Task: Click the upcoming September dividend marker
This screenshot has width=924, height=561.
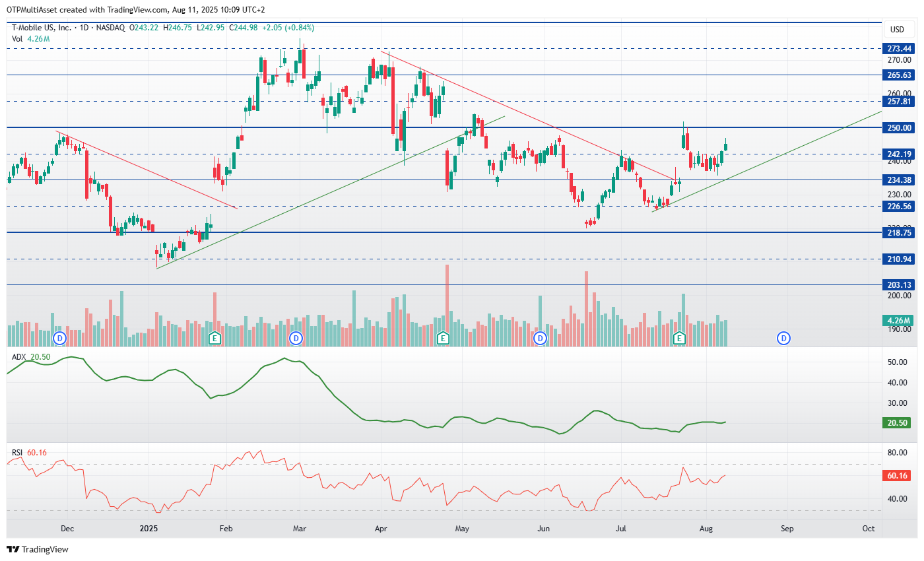Action: pos(783,339)
